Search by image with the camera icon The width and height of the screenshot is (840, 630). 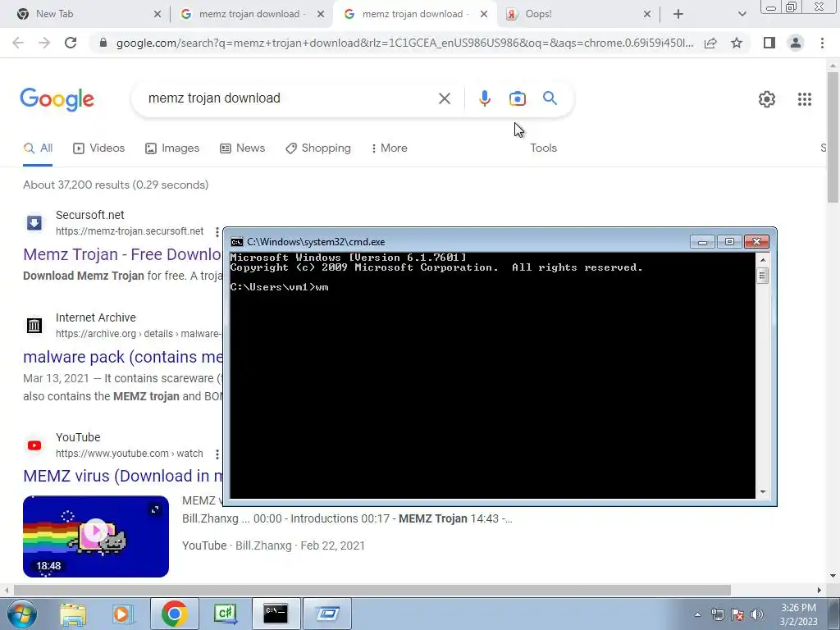(x=517, y=98)
